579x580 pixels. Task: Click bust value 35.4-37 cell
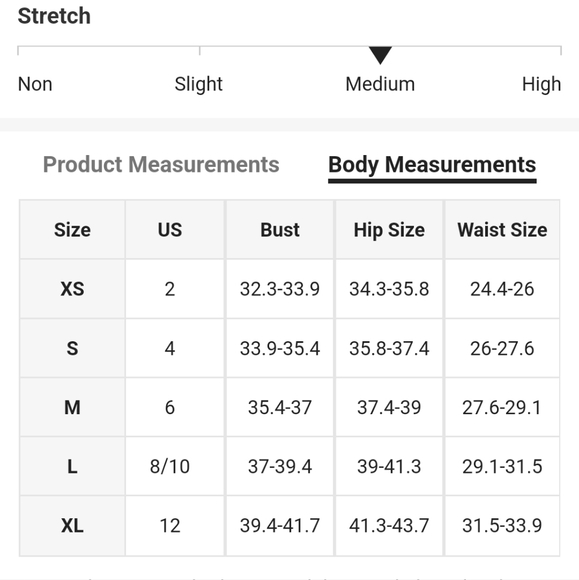coord(280,407)
